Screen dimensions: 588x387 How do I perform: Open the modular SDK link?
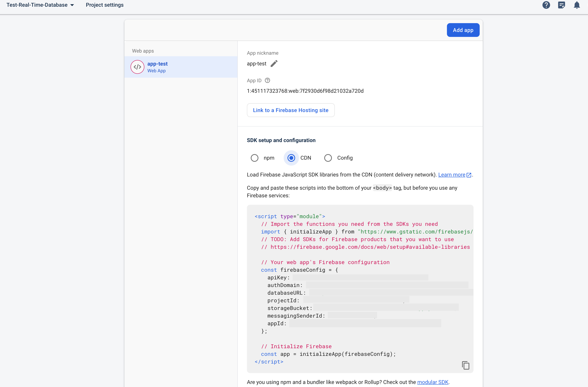433,382
